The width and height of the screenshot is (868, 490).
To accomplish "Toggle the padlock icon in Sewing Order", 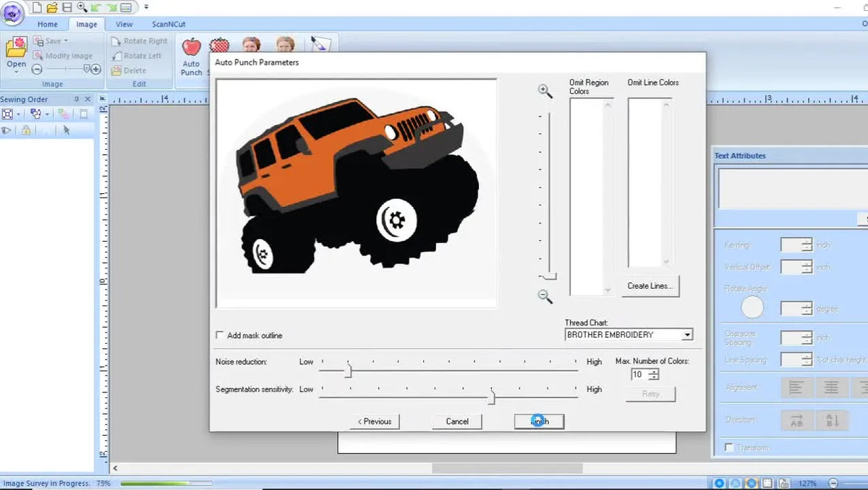I will pos(26,130).
